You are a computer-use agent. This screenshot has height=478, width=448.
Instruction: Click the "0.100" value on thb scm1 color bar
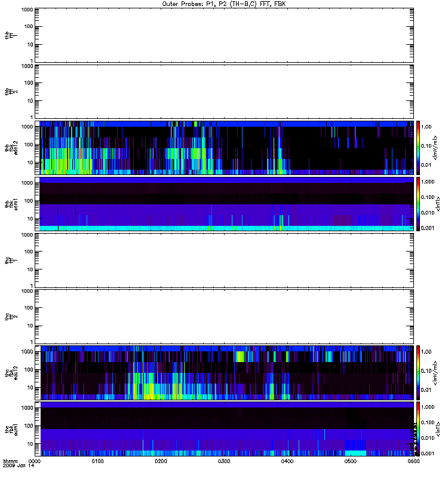coord(428,197)
